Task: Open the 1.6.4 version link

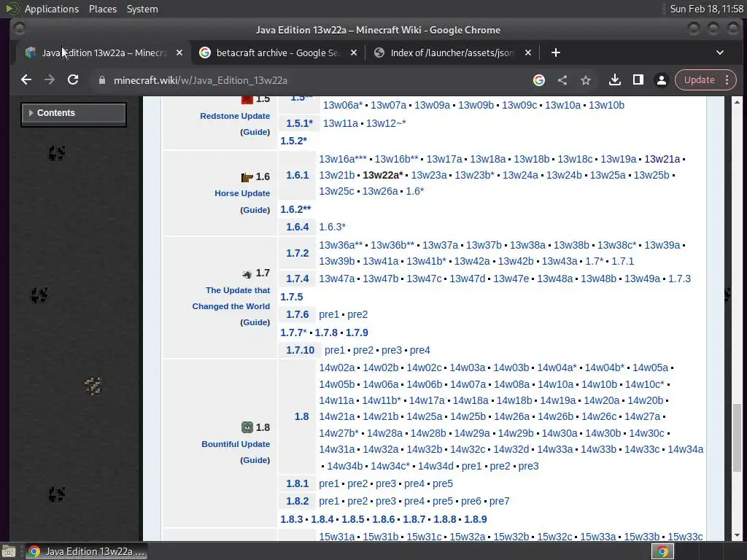Action: tap(298, 227)
